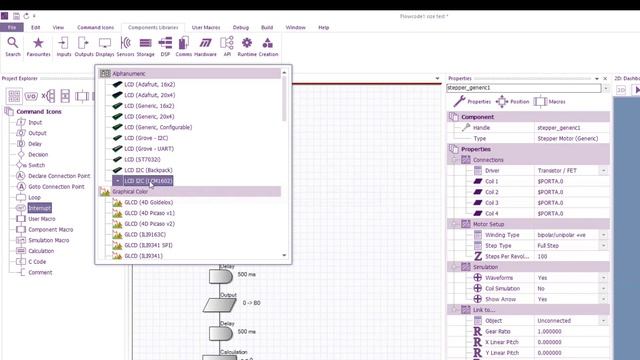Open the Storage component library
The image size is (640, 360).
145,47
